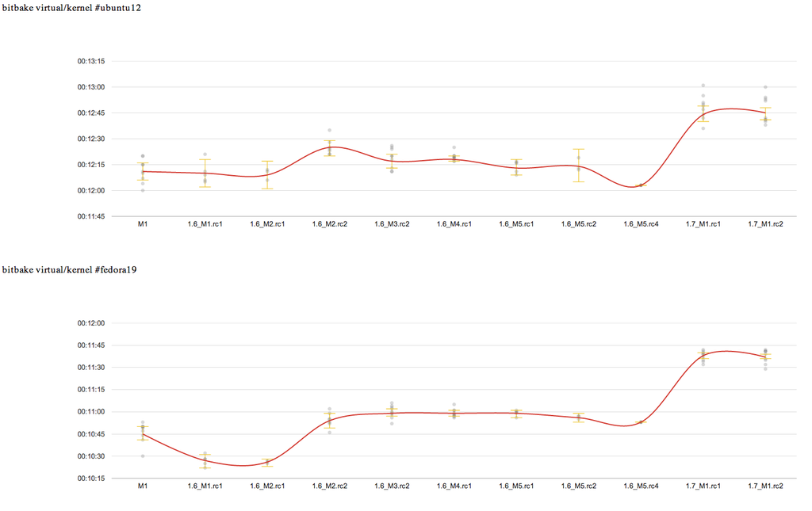
Task: Click the "bitbake virtual/kernel #ubuntu12" chart title
Action: (x=61, y=7)
